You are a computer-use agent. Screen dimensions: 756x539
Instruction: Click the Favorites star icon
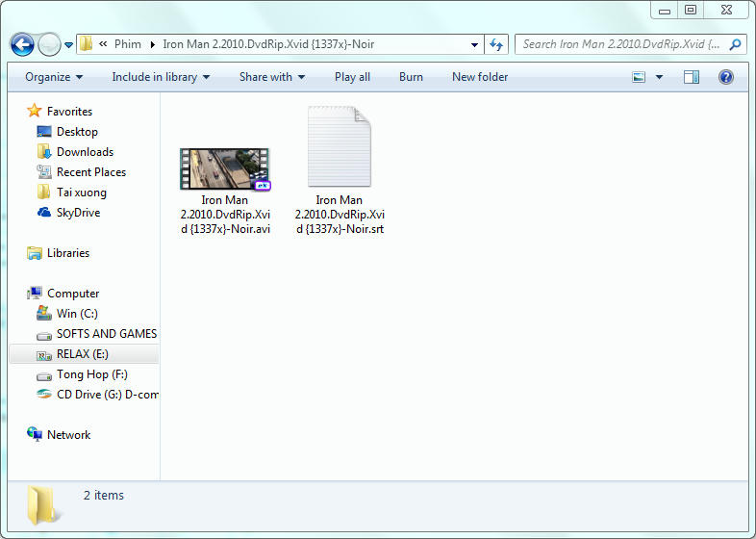click(35, 111)
